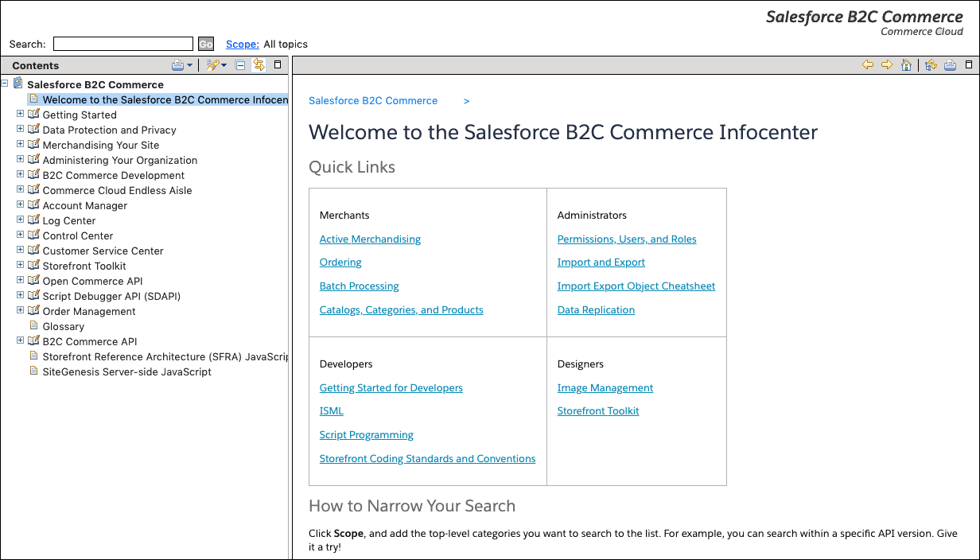
Task: Open the Active Merchandising link
Action: coord(370,239)
